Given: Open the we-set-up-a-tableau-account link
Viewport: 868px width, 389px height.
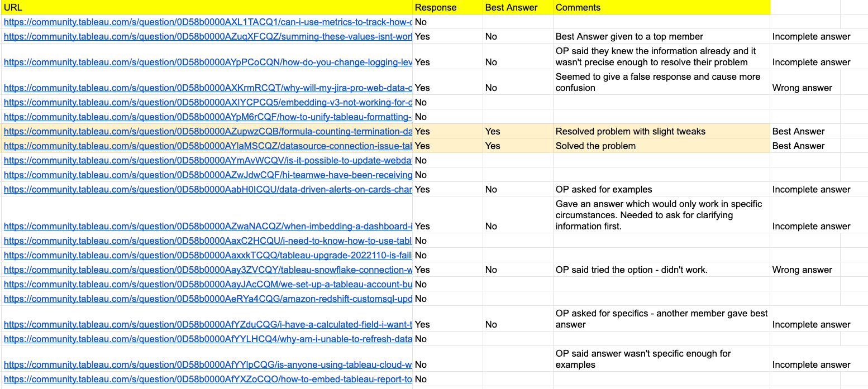Looking at the screenshot, I should coord(208,285).
